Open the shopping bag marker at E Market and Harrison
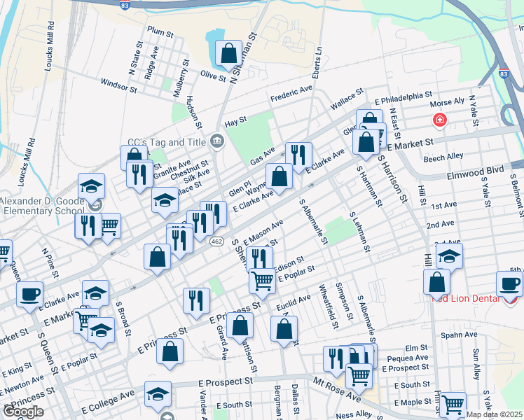Screen dimensions: 524x420 click(x=366, y=142)
